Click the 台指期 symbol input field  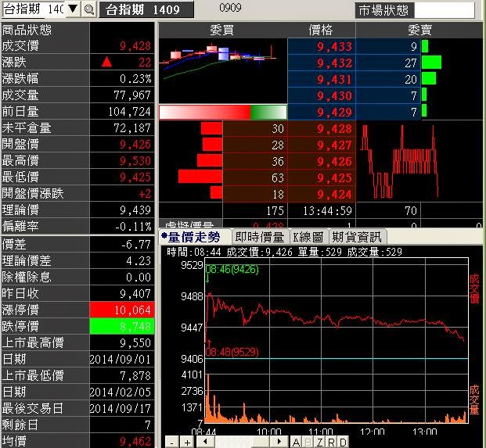coord(34,9)
